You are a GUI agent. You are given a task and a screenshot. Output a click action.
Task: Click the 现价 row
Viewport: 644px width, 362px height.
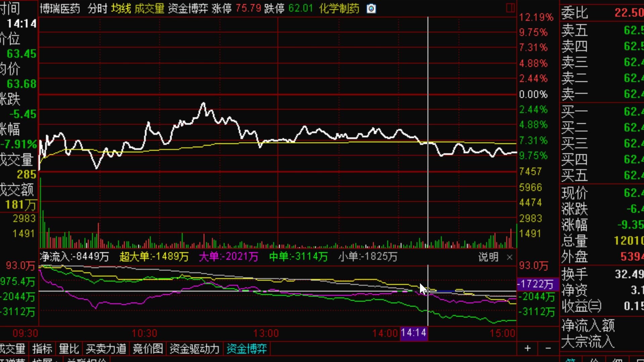point(602,193)
